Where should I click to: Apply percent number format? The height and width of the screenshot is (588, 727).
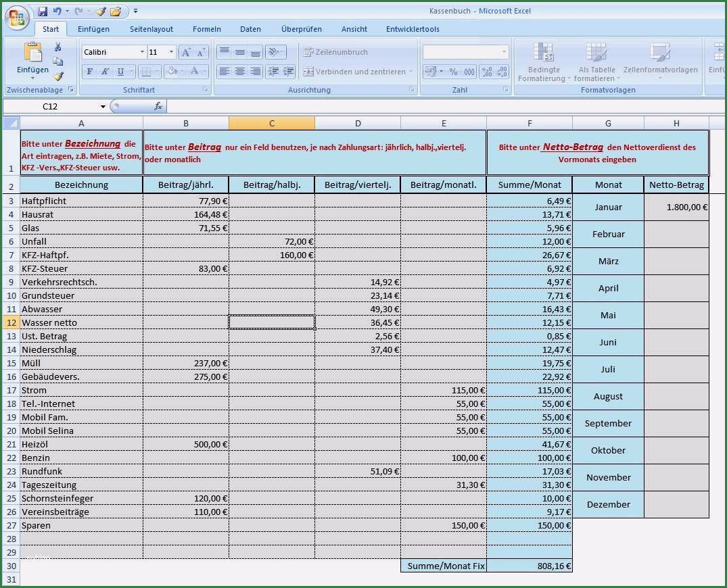pos(453,72)
